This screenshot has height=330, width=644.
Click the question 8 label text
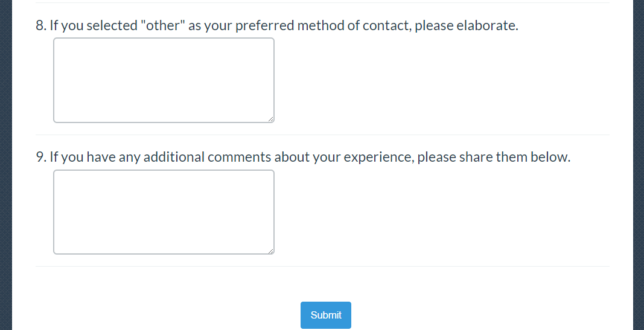tap(277, 26)
